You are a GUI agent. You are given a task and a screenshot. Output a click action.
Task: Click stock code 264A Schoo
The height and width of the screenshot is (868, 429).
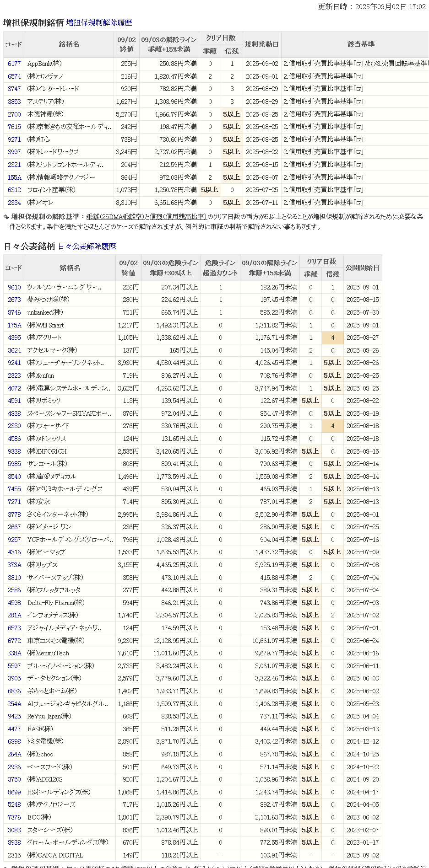pyautogui.click(x=14, y=754)
